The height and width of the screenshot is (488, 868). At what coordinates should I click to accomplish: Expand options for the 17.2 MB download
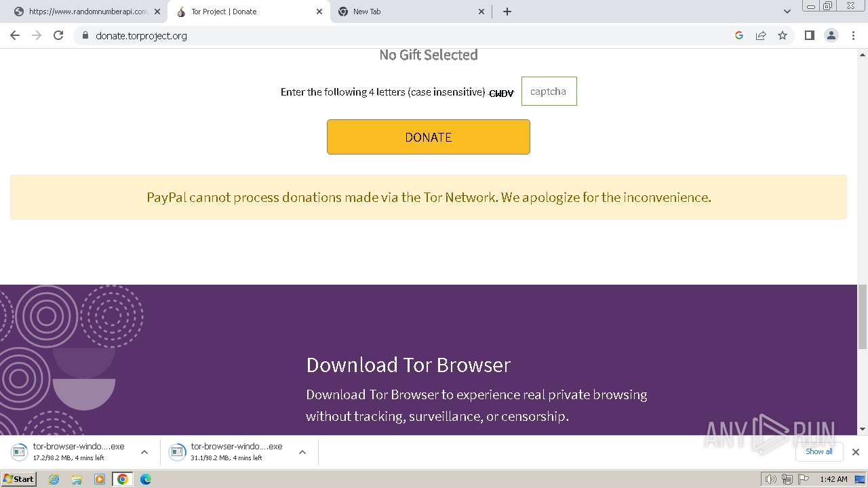tap(144, 452)
